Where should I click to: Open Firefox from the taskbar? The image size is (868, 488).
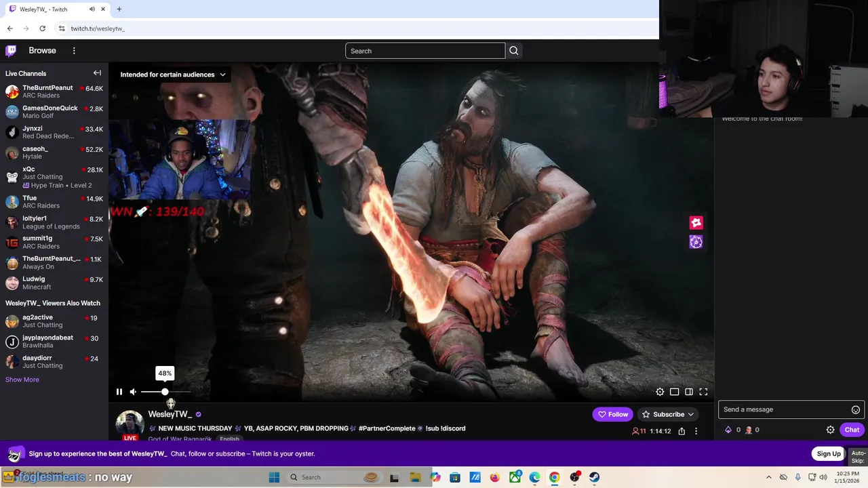click(494, 477)
